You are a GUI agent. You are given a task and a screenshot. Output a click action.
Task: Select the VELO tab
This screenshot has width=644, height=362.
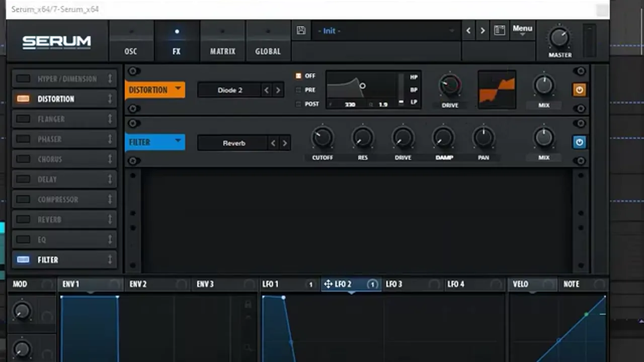click(x=532, y=285)
